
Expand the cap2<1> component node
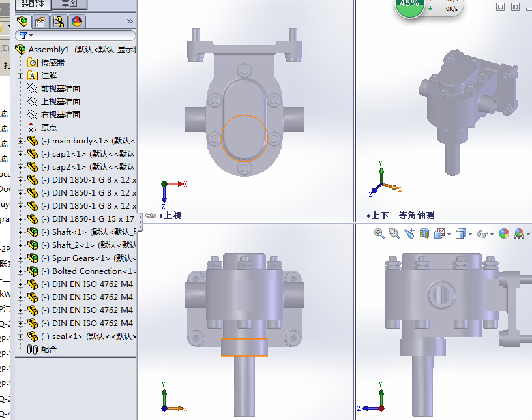20,167
